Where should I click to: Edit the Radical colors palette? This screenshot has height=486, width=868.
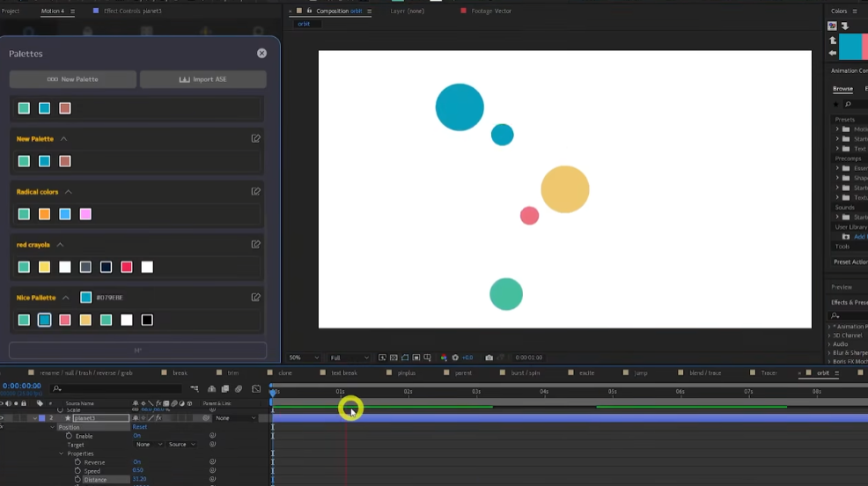(256, 192)
